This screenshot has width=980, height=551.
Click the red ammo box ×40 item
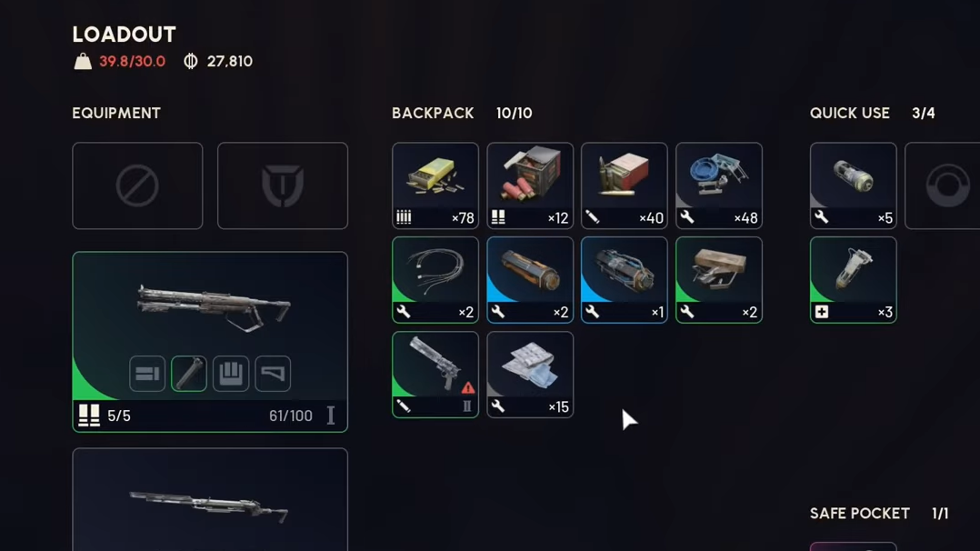[x=625, y=185]
